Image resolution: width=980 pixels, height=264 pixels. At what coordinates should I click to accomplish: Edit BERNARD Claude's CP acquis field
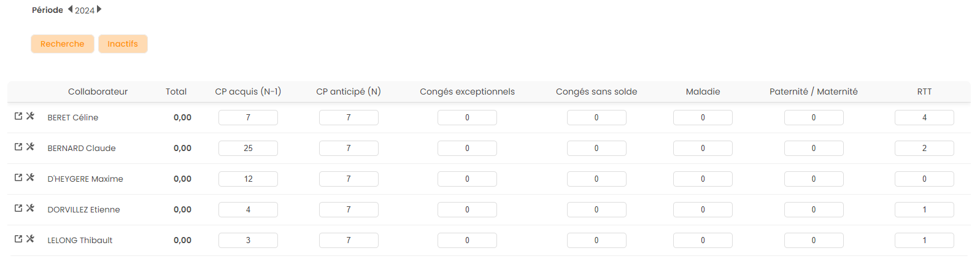[248, 148]
